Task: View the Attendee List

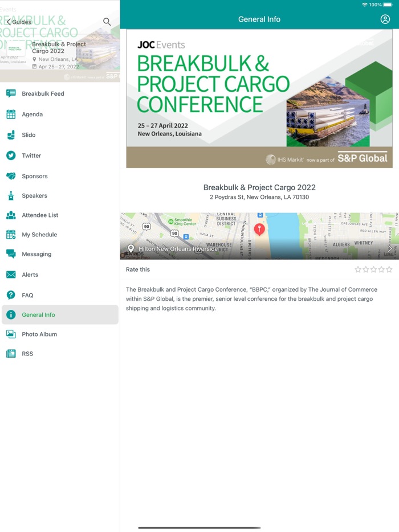Action: (x=60, y=215)
